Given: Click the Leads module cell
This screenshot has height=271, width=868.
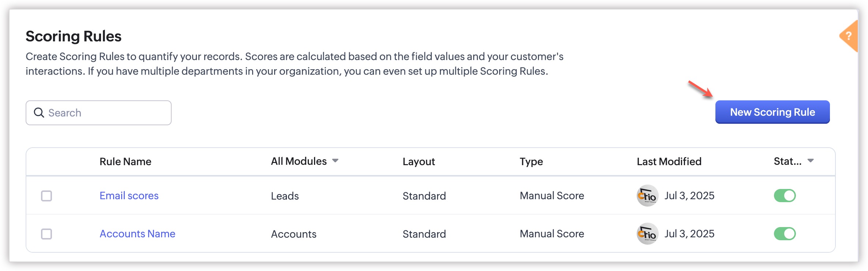Looking at the screenshot, I should click(x=285, y=196).
